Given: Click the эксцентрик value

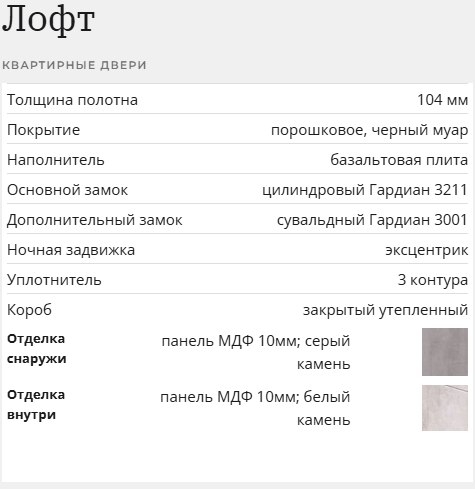Looking at the screenshot, I should [427, 250].
